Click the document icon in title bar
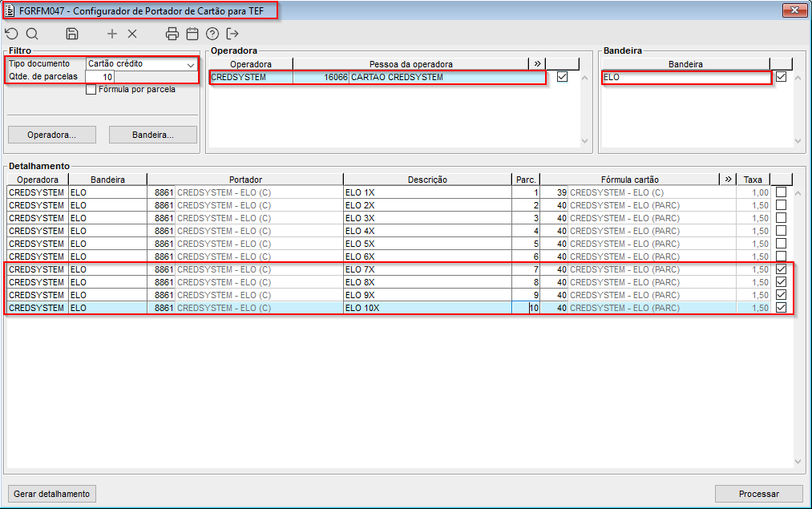The width and height of the screenshot is (812, 509). [10, 10]
